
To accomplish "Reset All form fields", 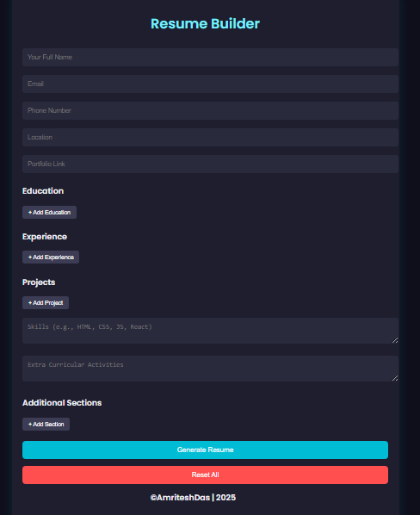I will tap(205, 475).
